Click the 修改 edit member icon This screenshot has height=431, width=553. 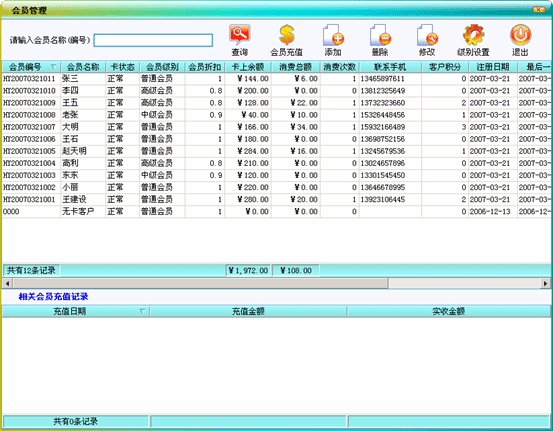(427, 34)
